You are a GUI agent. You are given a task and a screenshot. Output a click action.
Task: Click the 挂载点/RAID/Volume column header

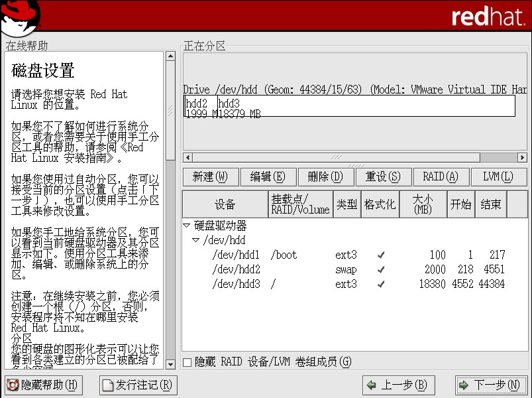[x=301, y=204]
